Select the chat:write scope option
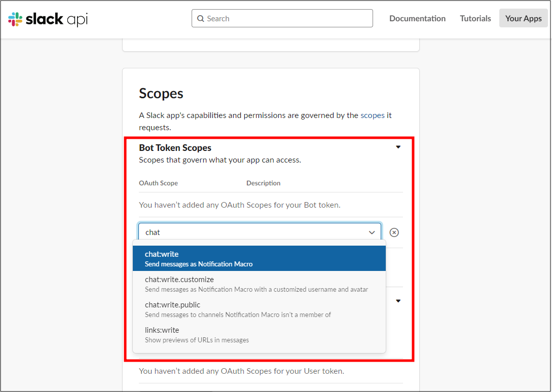This screenshot has width=552, height=392. (259, 258)
